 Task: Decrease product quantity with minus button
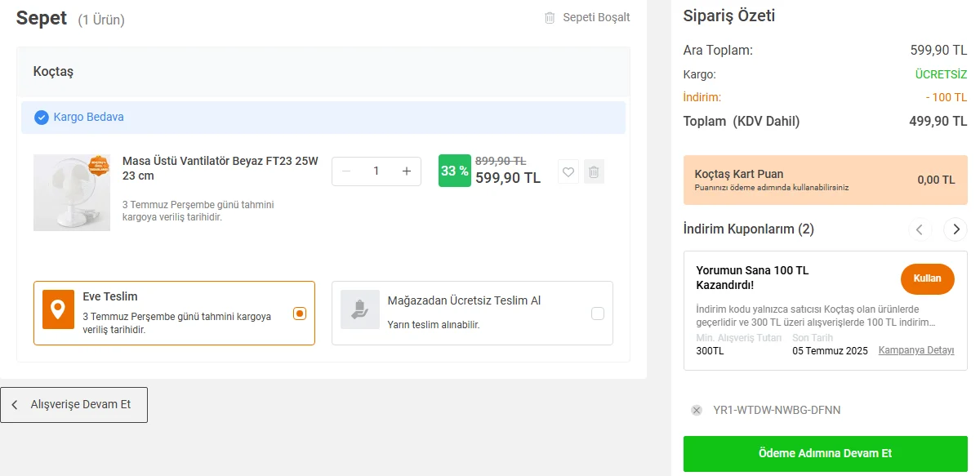tap(346, 171)
